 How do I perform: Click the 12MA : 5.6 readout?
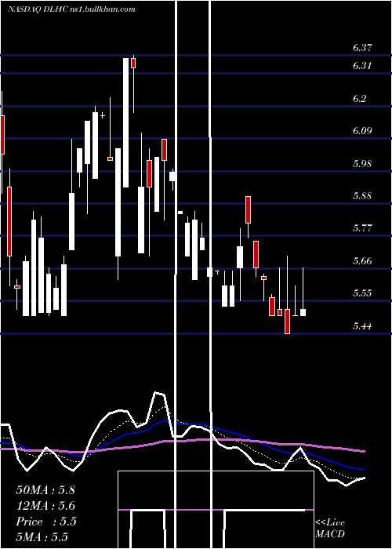45,506
